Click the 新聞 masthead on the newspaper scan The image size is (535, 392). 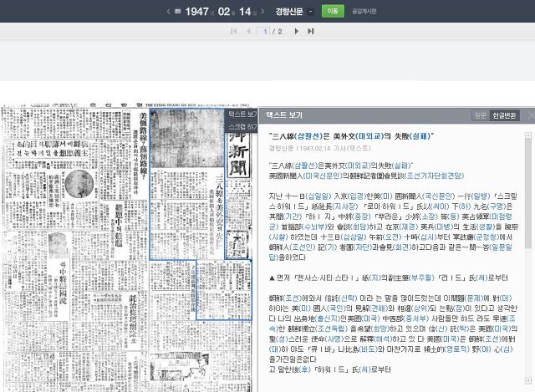click(238, 154)
